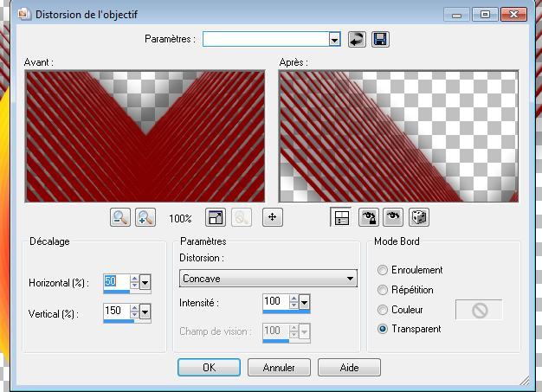
Task: Randomize parameters with the dice icon
Action: pyautogui.click(x=419, y=217)
